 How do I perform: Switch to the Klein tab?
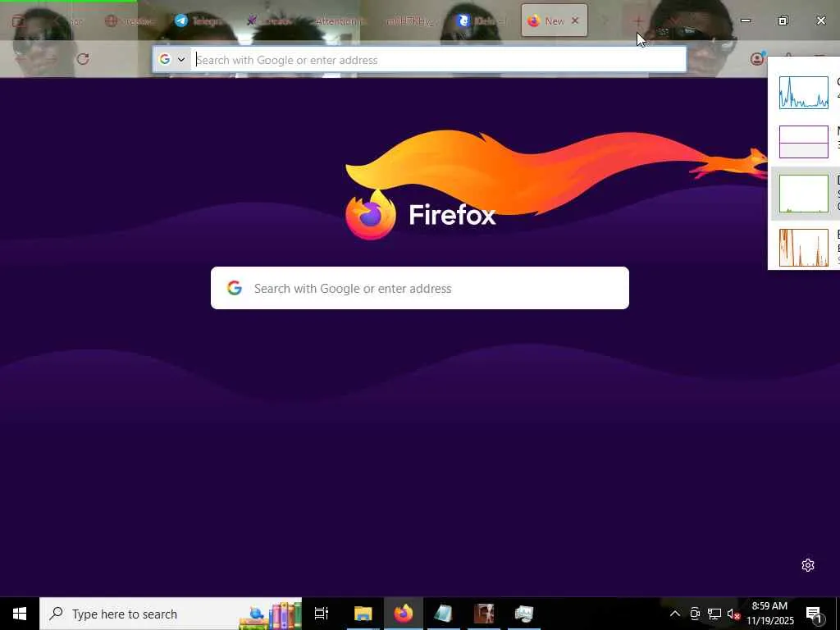coord(482,21)
